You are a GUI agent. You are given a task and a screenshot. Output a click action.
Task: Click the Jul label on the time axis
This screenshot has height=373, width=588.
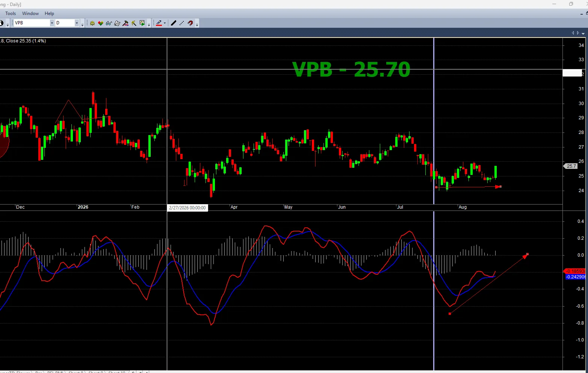400,207
